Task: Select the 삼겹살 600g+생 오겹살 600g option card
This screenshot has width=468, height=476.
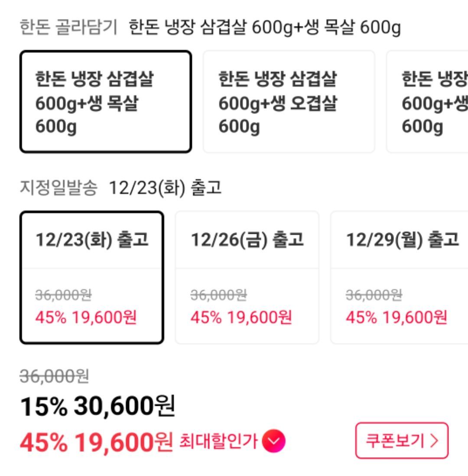Action: pos(289,102)
